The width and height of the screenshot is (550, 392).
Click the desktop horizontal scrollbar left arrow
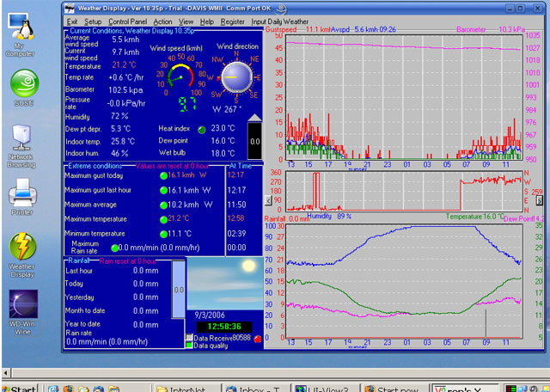(x=5, y=372)
